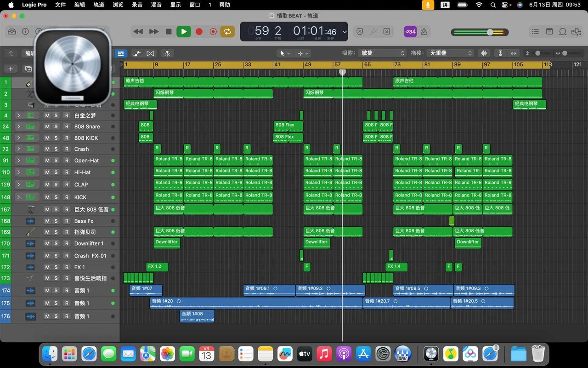The width and height of the screenshot is (588, 368).
Task: Toggle the purple 1234 count-in button
Action: coord(410,32)
